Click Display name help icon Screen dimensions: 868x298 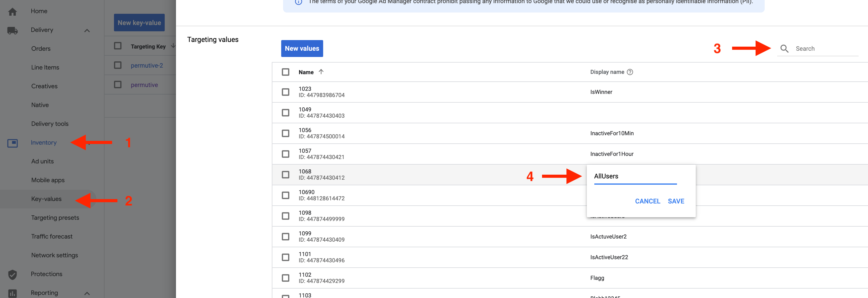(x=630, y=72)
